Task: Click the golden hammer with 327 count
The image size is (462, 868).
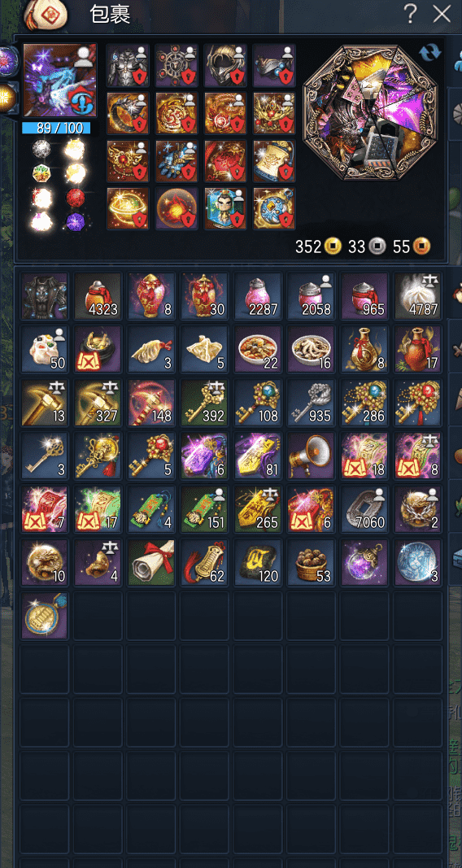Action: tap(98, 403)
